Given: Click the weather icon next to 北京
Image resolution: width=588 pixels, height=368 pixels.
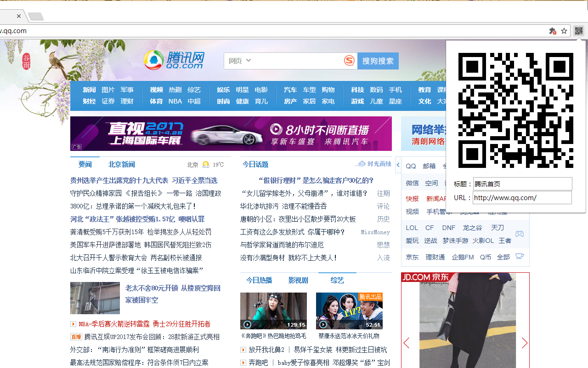Looking at the screenshot, I should [206, 164].
